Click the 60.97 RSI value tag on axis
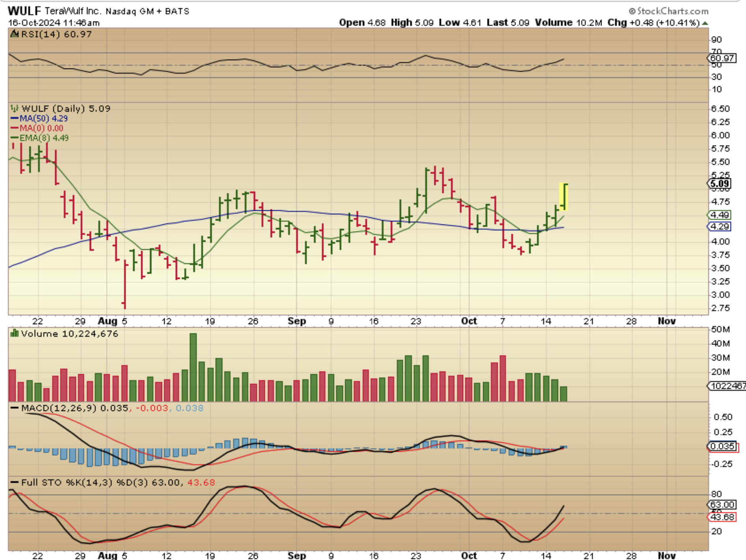 pos(722,58)
